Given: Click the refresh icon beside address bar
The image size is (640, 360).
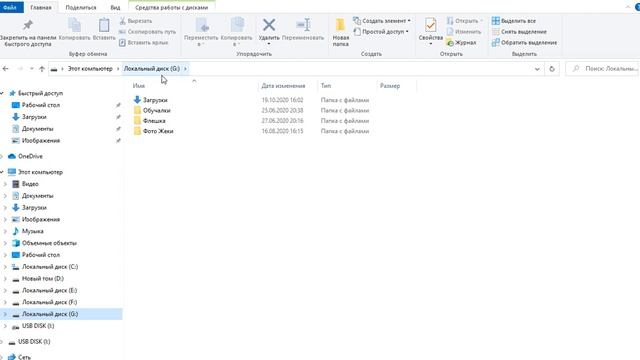Looking at the screenshot, I should (552, 69).
